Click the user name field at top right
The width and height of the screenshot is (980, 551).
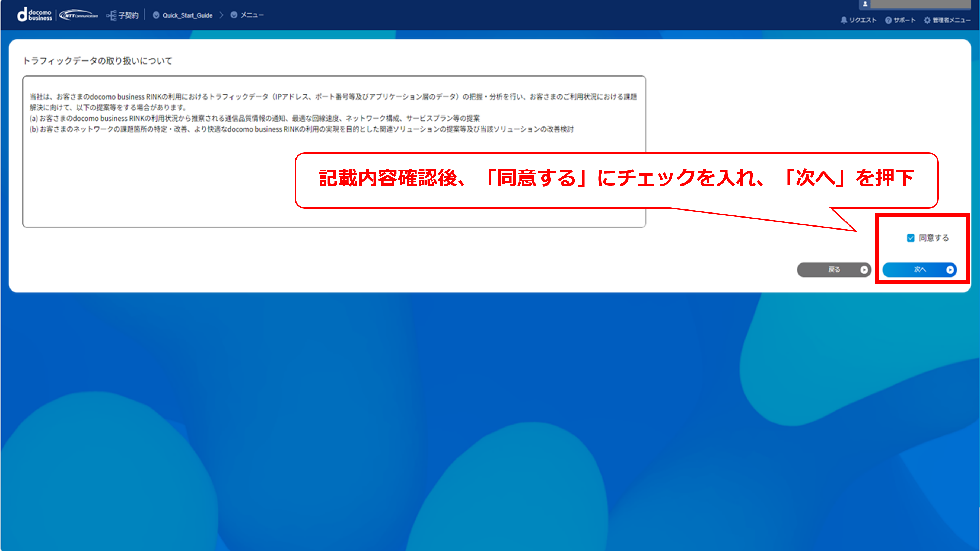[921, 4]
